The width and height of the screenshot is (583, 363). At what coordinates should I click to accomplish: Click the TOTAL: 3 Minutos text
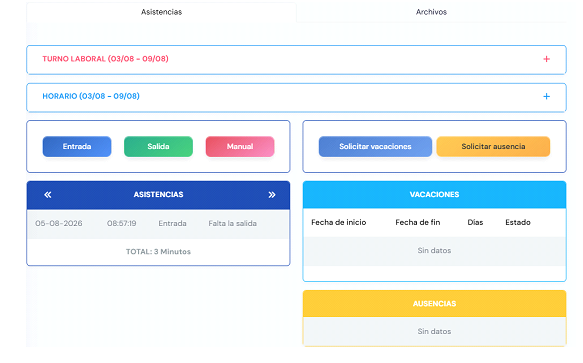[x=158, y=252]
